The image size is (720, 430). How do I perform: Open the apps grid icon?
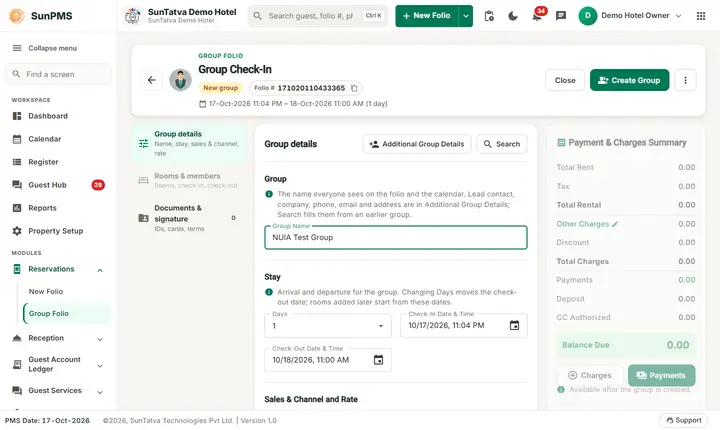tap(701, 16)
